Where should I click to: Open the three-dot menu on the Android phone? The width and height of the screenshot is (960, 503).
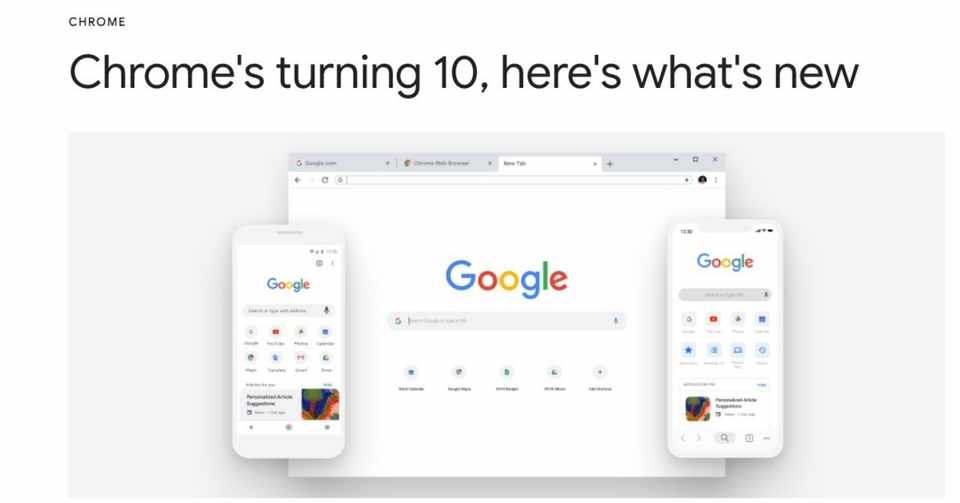point(332,263)
